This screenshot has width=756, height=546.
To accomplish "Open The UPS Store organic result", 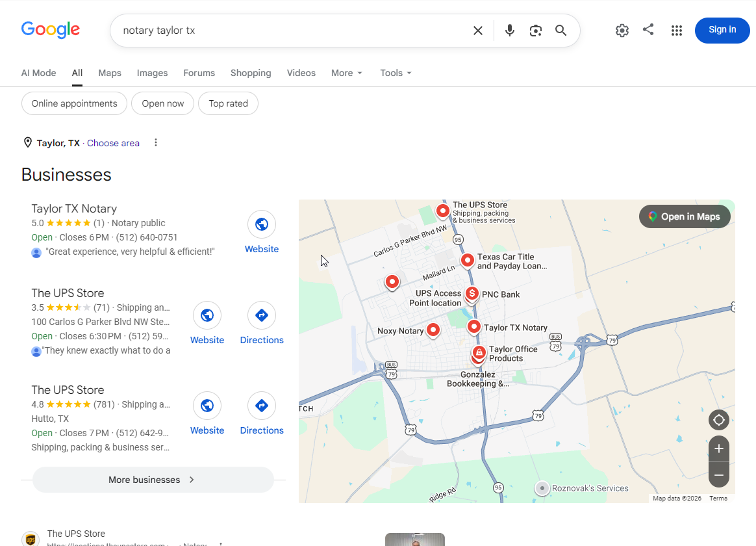I will click(x=76, y=534).
